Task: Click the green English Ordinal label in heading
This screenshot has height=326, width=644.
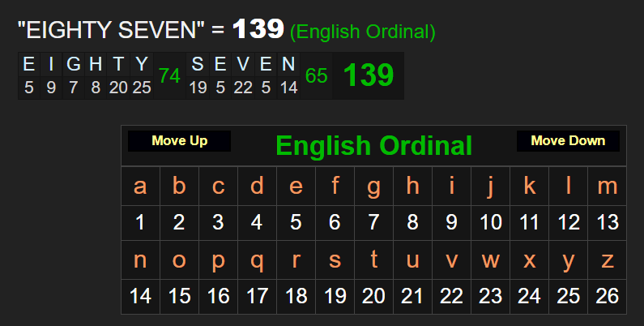Action: pos(363,32)
